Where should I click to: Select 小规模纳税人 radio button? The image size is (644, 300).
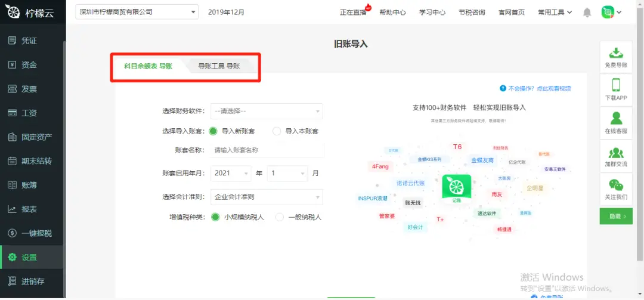[x=215, y=217]
